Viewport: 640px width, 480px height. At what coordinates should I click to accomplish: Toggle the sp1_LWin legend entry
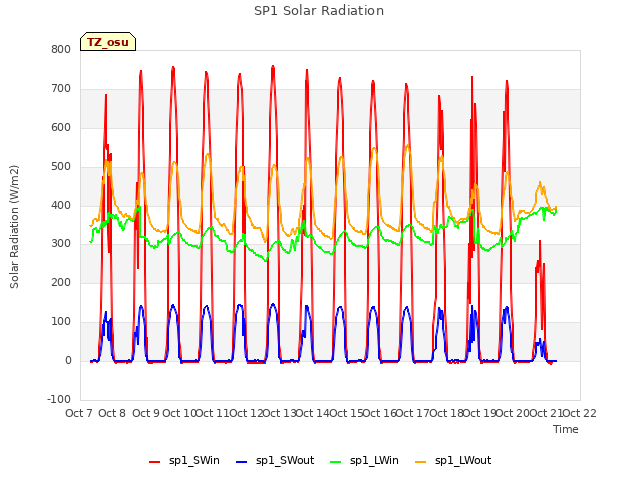[x=364, y=461]
